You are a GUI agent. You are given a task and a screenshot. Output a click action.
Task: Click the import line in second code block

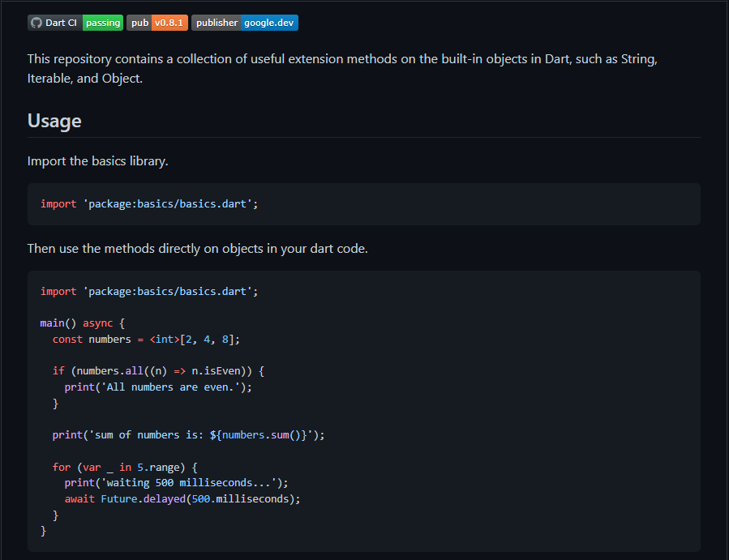[148, 292]
